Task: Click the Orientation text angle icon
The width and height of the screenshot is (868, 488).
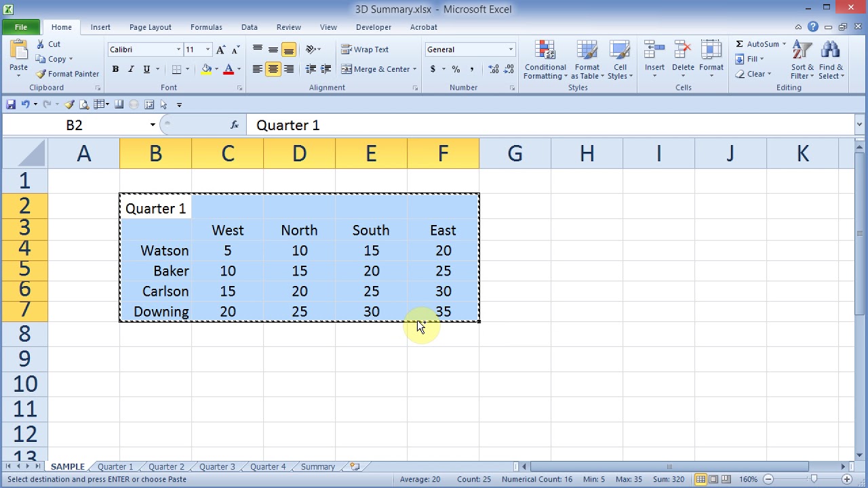Action: click(x=310, y=49)
